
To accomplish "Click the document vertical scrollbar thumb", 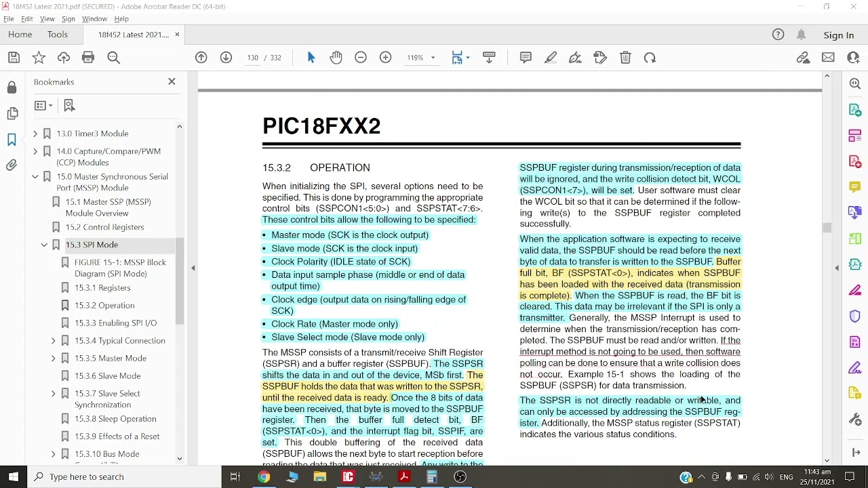I will point(827,228).
